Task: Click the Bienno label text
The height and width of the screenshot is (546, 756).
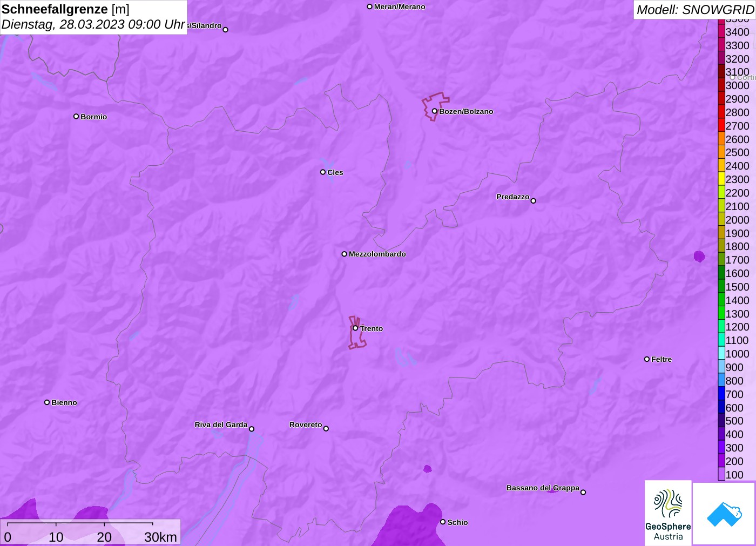Action: 64,402
